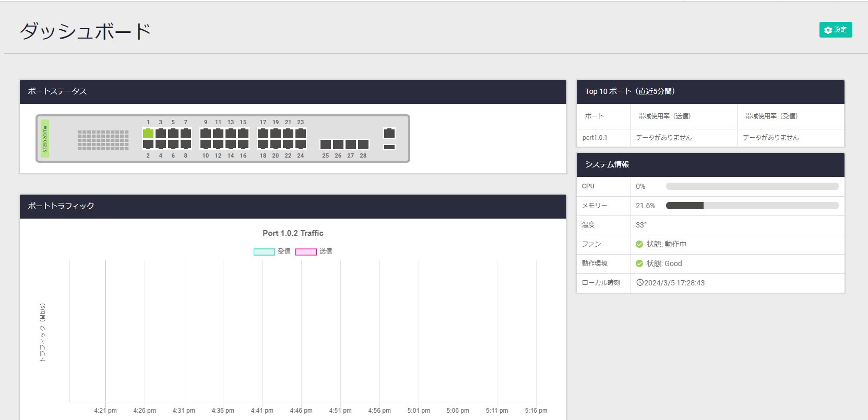The width and height of the screenshot is (868, 420).
Task: Click the USB port icon on the switch
Action: (389, 147)
